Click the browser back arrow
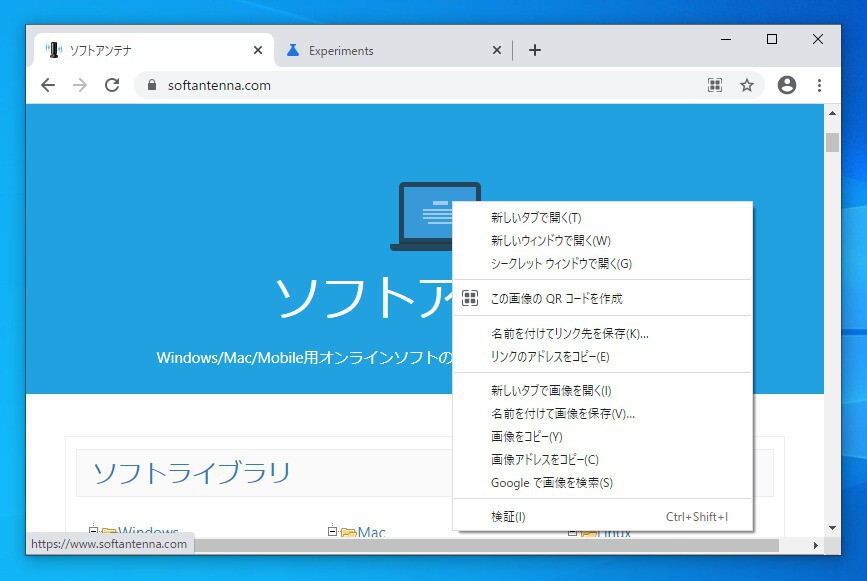 [x=48, y=86]
